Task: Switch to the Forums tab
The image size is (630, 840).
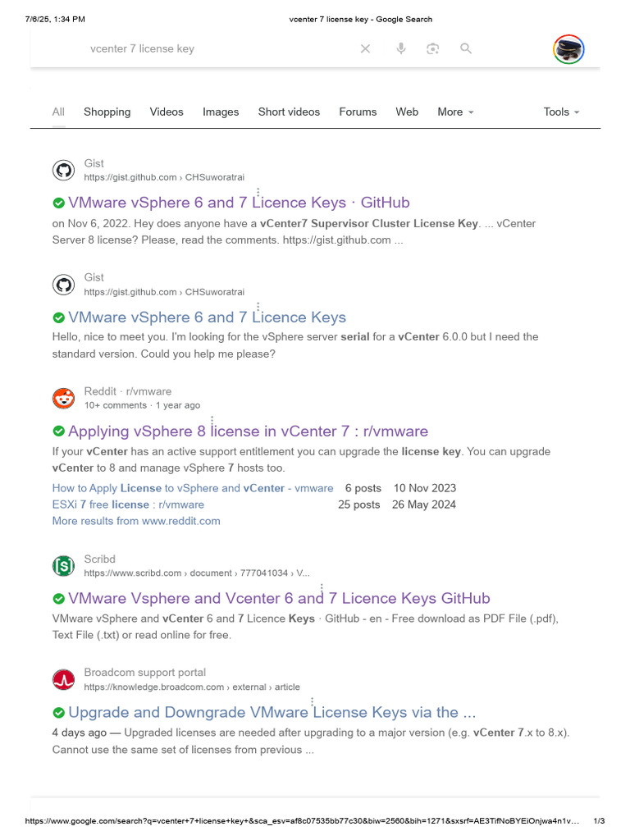Action: tap(358, 112)
